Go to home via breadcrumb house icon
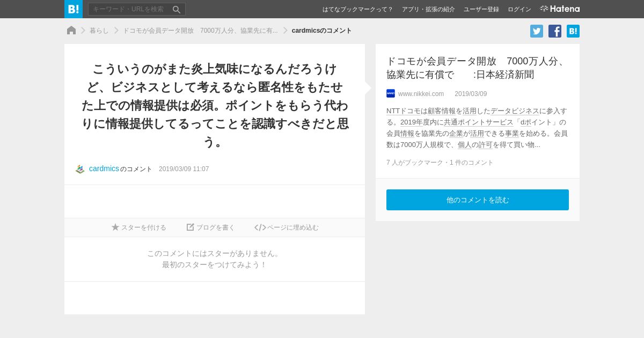 click(71, 31)
